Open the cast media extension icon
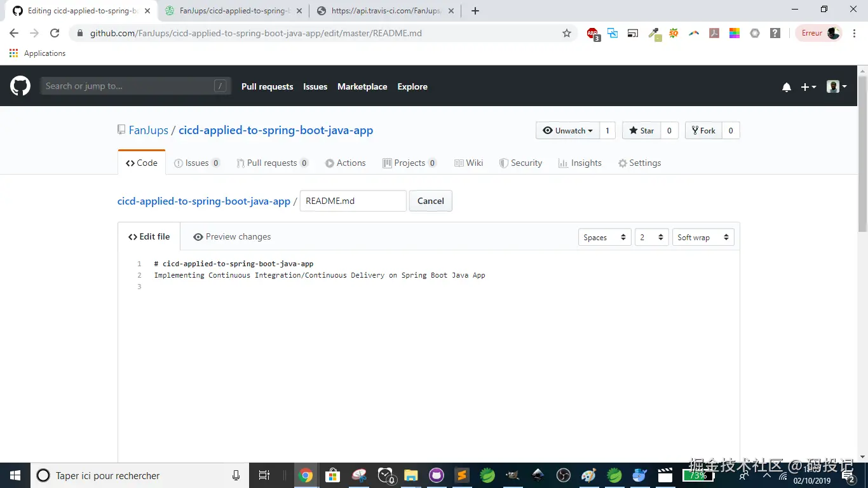 (x=633, y=33)
